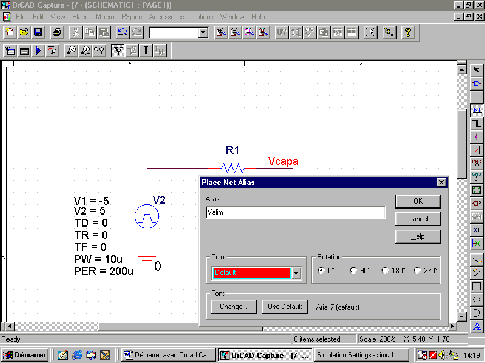Open help with the question mark icon
The height and width of the screenshot is (363, 485).
pos(408,32)
